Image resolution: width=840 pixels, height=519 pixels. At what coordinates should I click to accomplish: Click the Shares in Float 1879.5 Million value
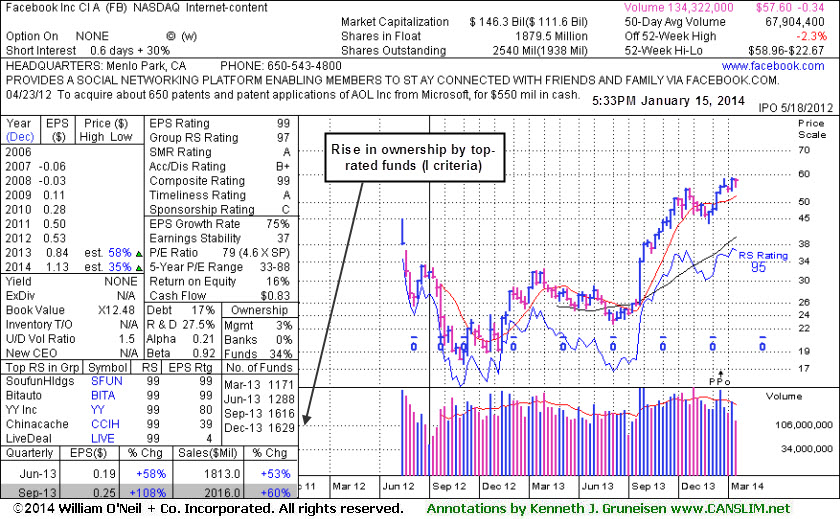(551, 36)
